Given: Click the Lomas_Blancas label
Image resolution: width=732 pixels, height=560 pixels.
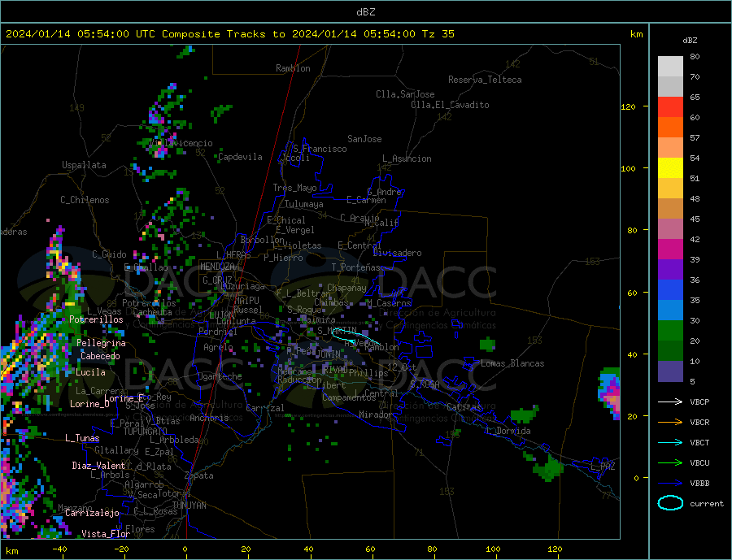Looking at the screenshot, I should point(512,363).
